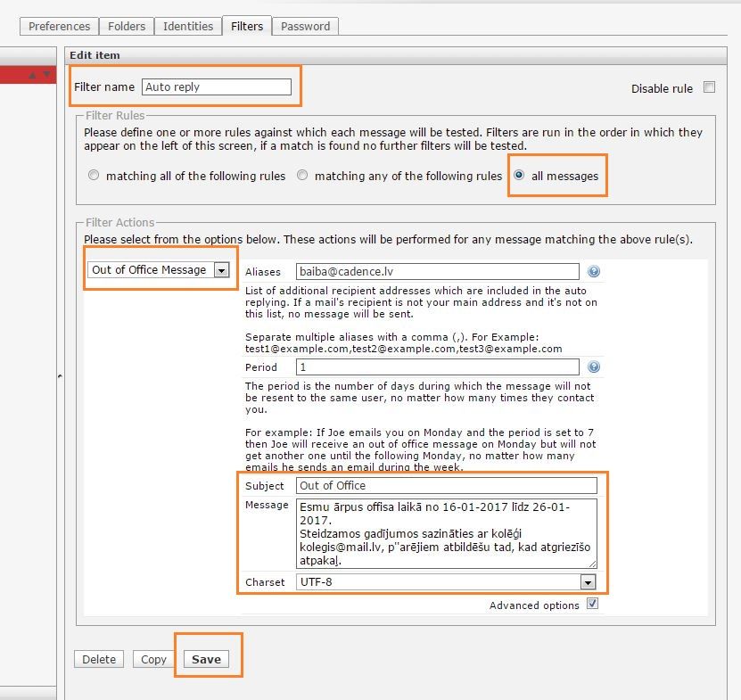This screenshot has height=700, width=741.
Task: Open the help icon next to Aliases
Action: [594, 272]
